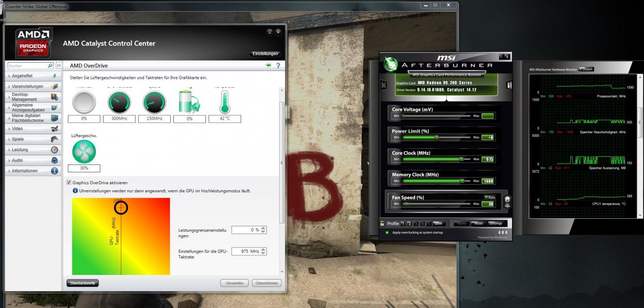
Task: Expand the Spiele sidebar section
Action: coord(34,139)
